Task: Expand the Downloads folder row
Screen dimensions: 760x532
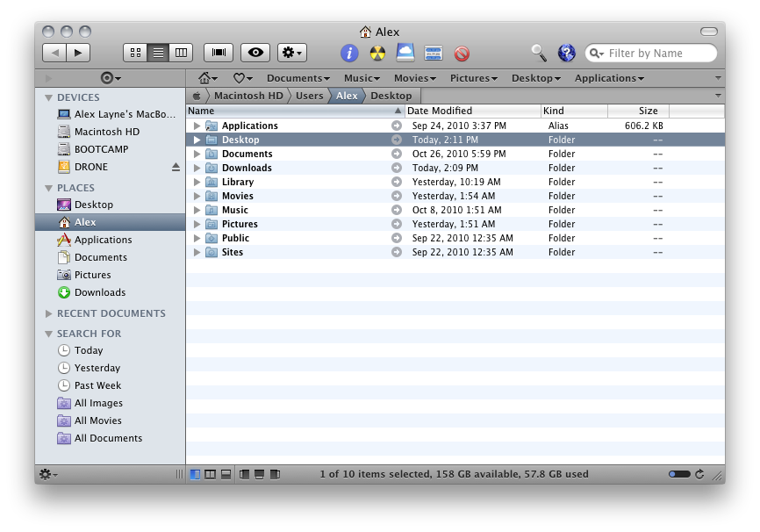Action: (197, 168)
